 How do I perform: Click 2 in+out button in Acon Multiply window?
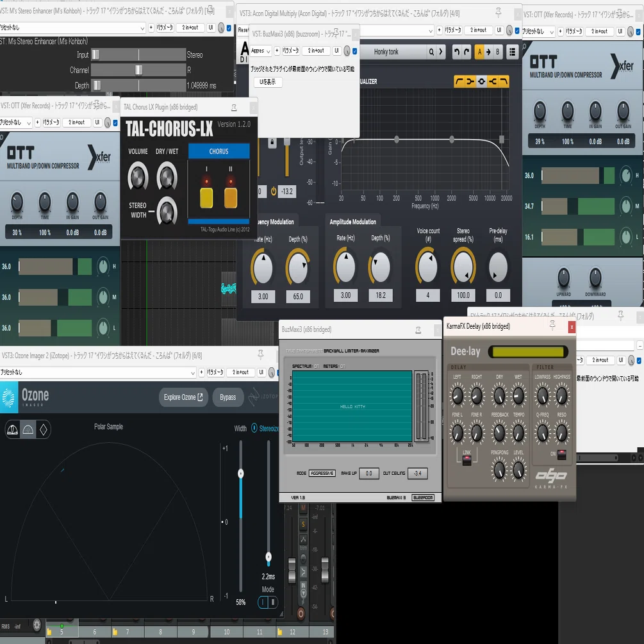478,30
